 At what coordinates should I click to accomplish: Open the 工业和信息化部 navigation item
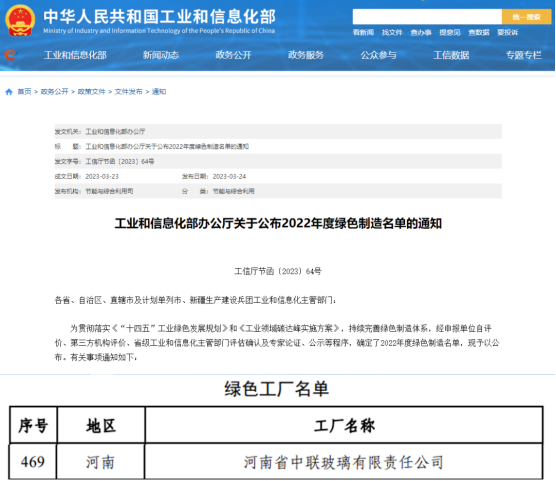(x=75, y=55)
